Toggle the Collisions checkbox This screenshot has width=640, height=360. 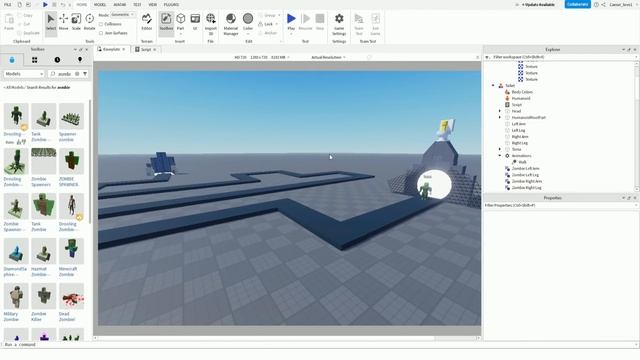tap(101, 24)
